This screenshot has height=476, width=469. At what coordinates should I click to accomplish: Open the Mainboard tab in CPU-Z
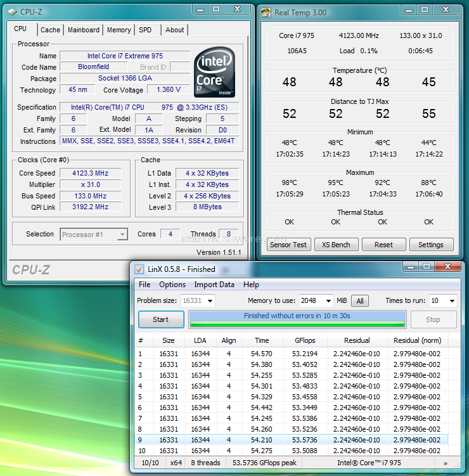pyautogui.click(x=84, y=30)
